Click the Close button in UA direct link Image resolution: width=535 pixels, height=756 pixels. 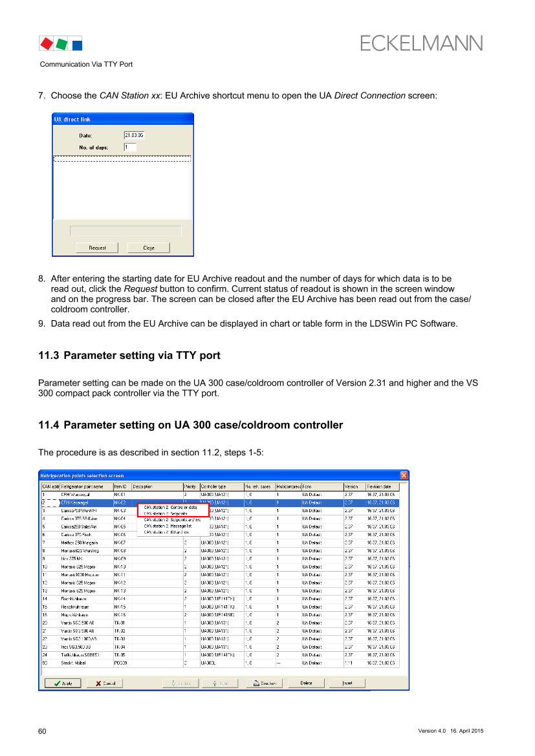click(x=148, y=248)
